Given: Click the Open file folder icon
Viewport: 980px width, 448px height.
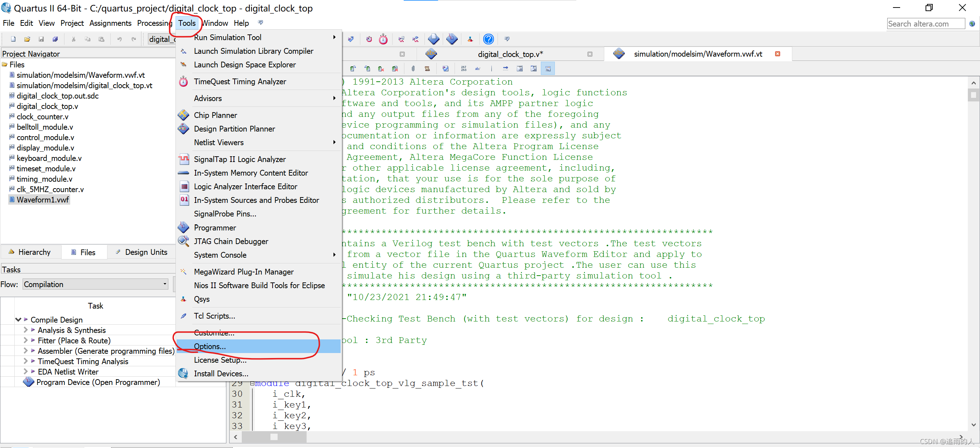Looking at the screenshot, I should (27, 39).
